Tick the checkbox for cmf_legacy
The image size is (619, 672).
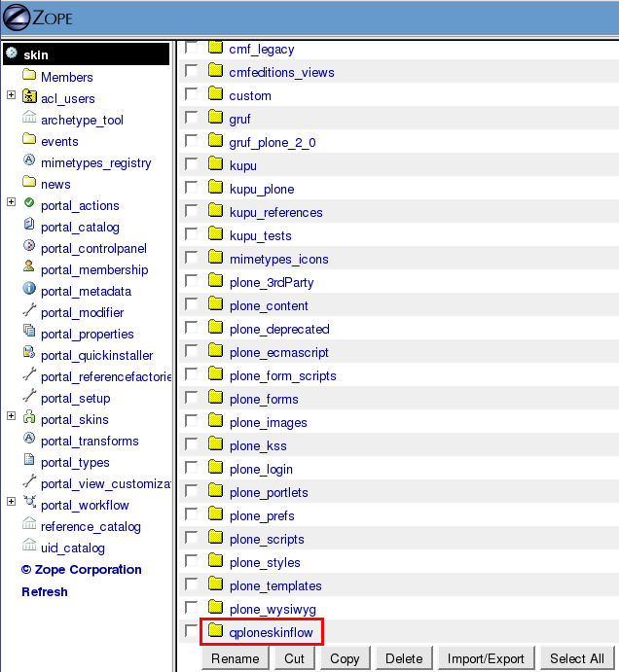point(191,47)
